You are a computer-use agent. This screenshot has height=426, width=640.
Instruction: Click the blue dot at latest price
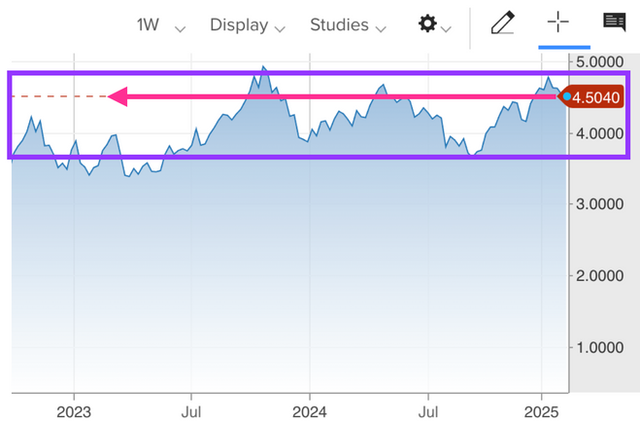(567, 97)
